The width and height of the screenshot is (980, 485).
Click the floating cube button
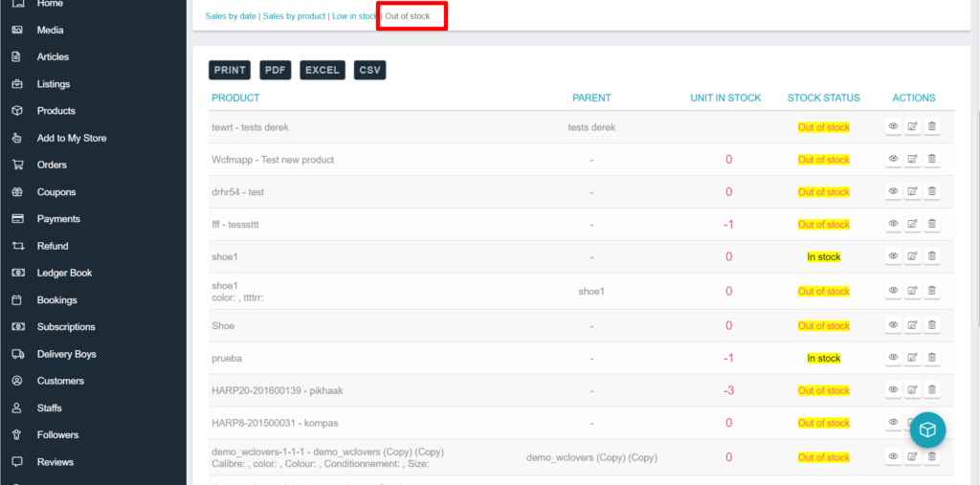pos(926,430)
